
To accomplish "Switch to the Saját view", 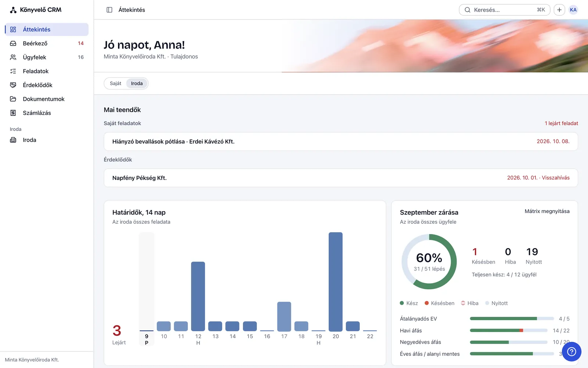I will [115, 84].
